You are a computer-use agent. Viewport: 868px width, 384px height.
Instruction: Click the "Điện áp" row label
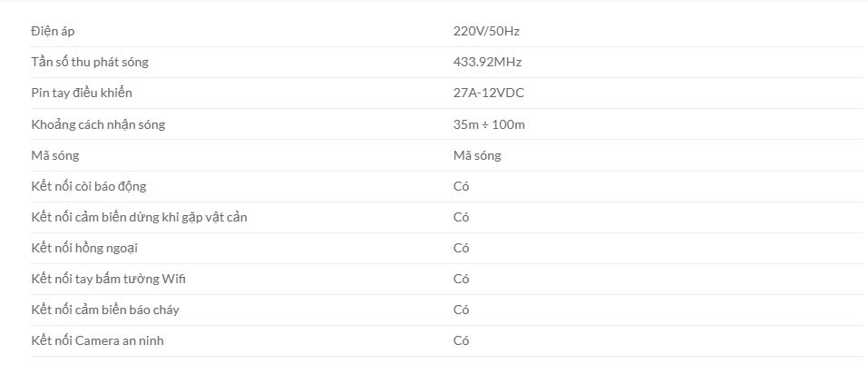53,31
